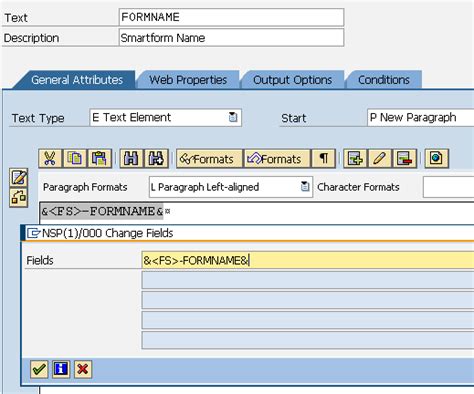Viewport: 474px width, 394px height.
Task: Open the Web Properties tab
Action: (188, 80)
